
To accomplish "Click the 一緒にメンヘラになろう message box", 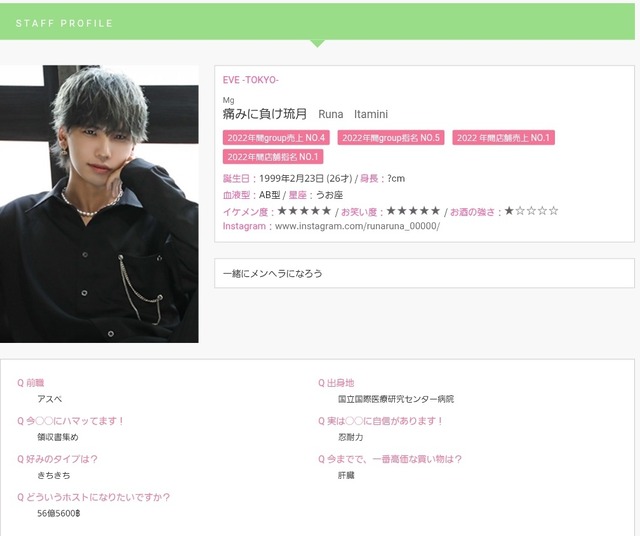I will click(x=424, y=273).
